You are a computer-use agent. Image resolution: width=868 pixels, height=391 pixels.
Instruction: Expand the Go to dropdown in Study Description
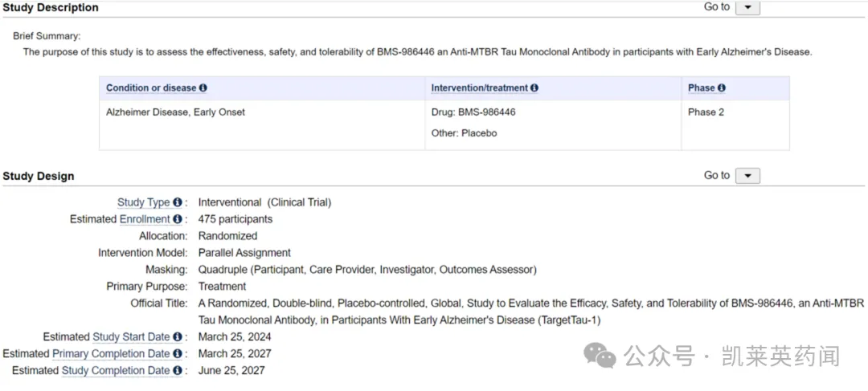(747, 7)
